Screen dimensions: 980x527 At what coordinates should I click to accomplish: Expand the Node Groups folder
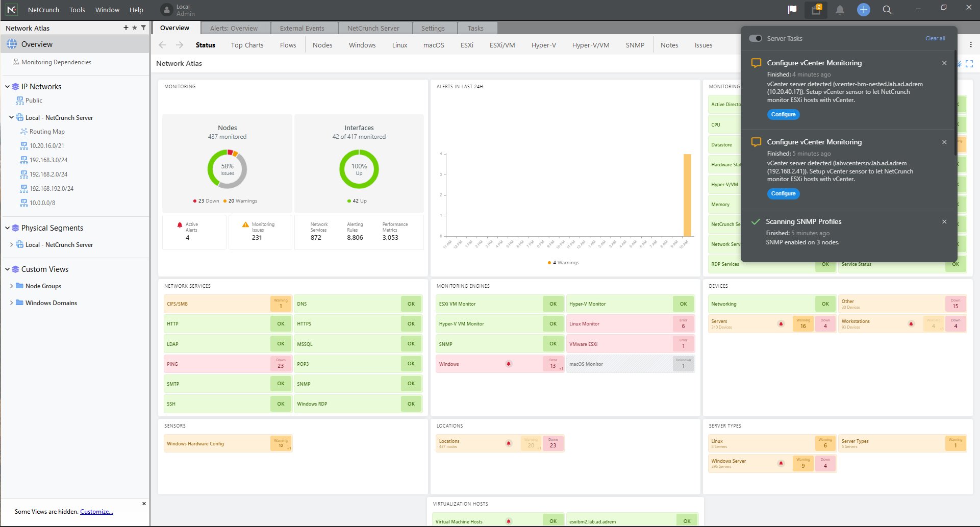coord(11,286)
